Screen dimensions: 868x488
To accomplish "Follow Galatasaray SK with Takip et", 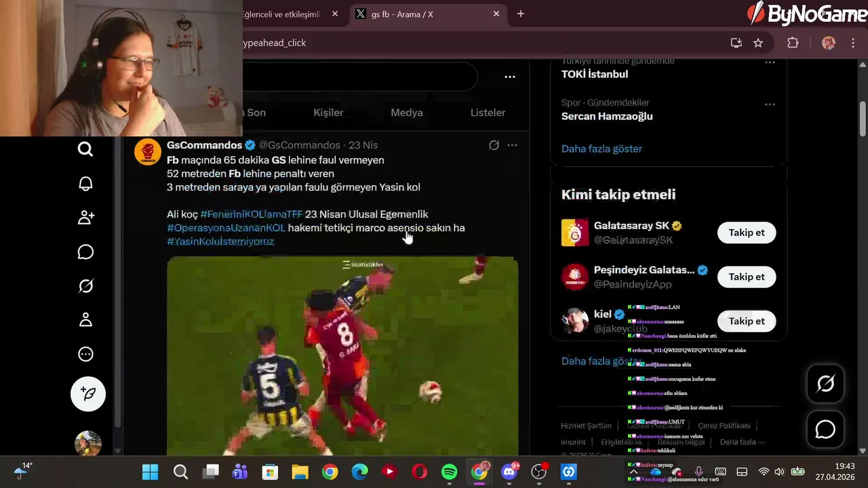I will tap(747, 232).
